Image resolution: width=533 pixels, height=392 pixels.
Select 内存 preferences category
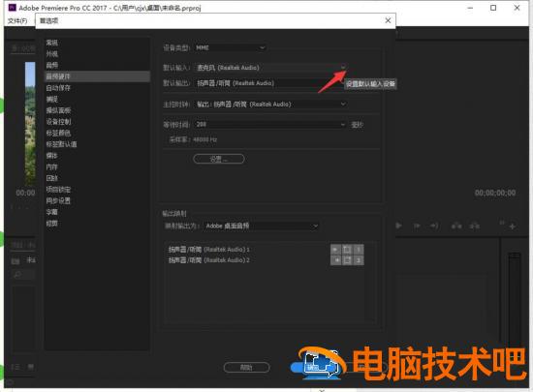click(x=52, y=167)
